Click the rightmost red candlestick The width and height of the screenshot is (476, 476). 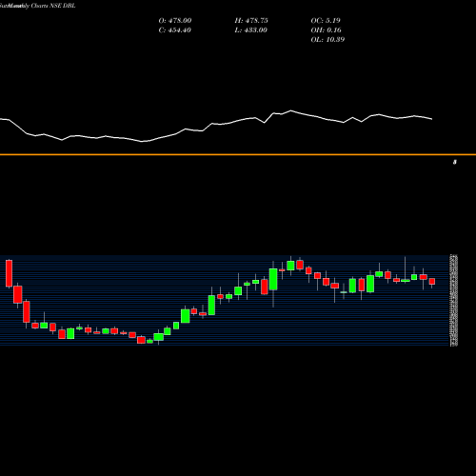click(432, 282)
